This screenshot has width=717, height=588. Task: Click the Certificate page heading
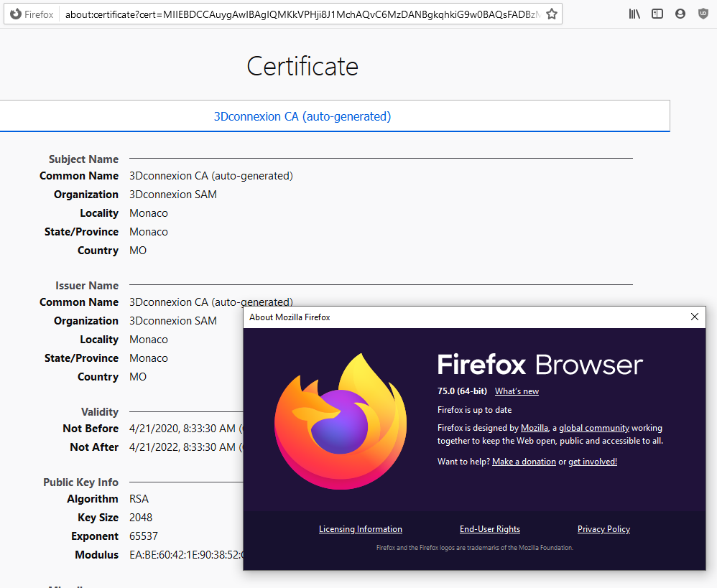tap(302, 66)
